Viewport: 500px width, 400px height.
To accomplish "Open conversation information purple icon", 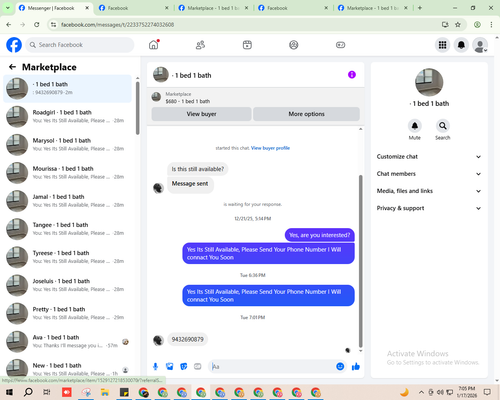I will pyautogui.click(x=352, y=75).
